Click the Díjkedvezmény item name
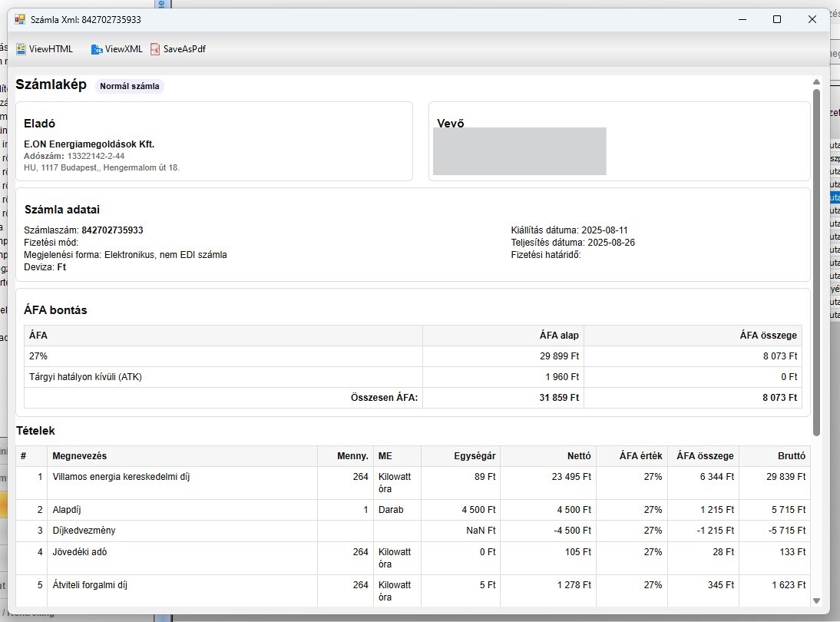 click(84, 531)
